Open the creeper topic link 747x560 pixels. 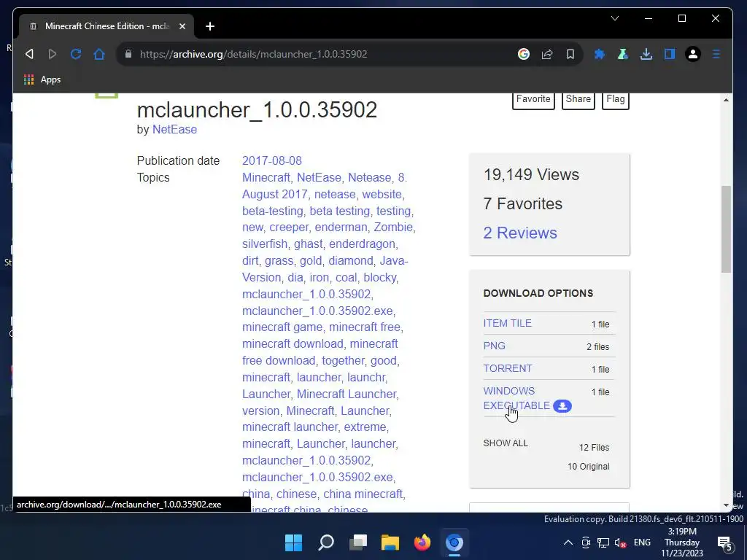289,227
